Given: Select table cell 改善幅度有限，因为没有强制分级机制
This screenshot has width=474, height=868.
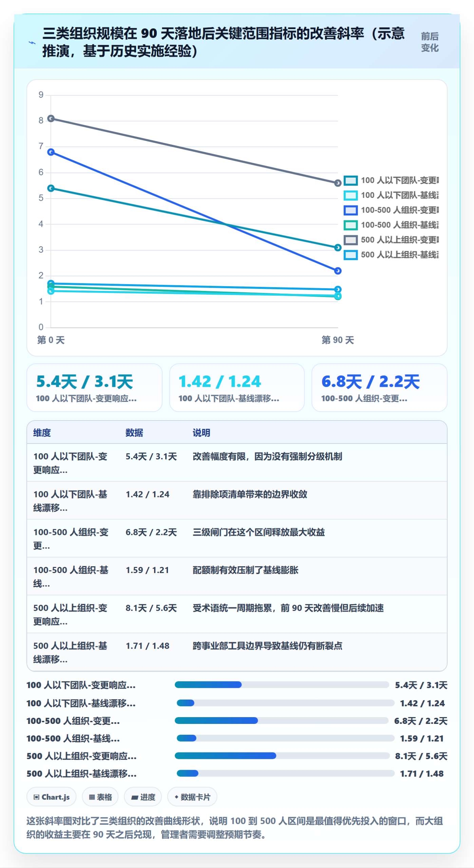Looking at the screenshot, I should click(267, 456).
